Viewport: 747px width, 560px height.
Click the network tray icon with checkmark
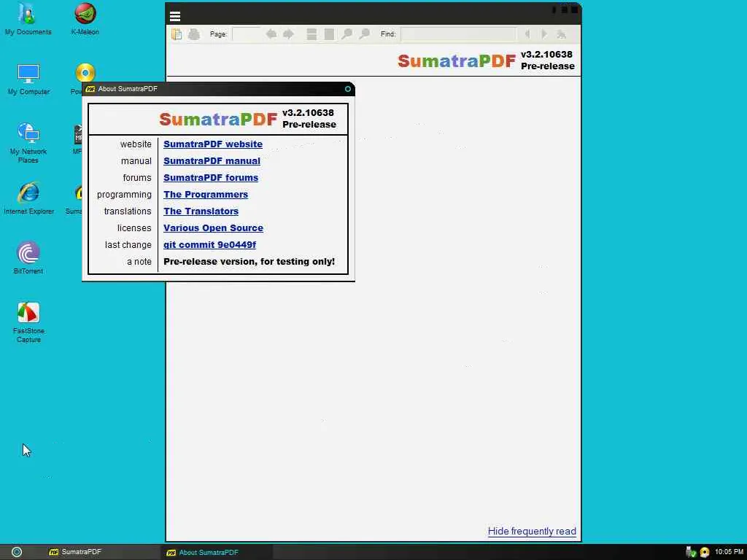[x=691, y=553]
